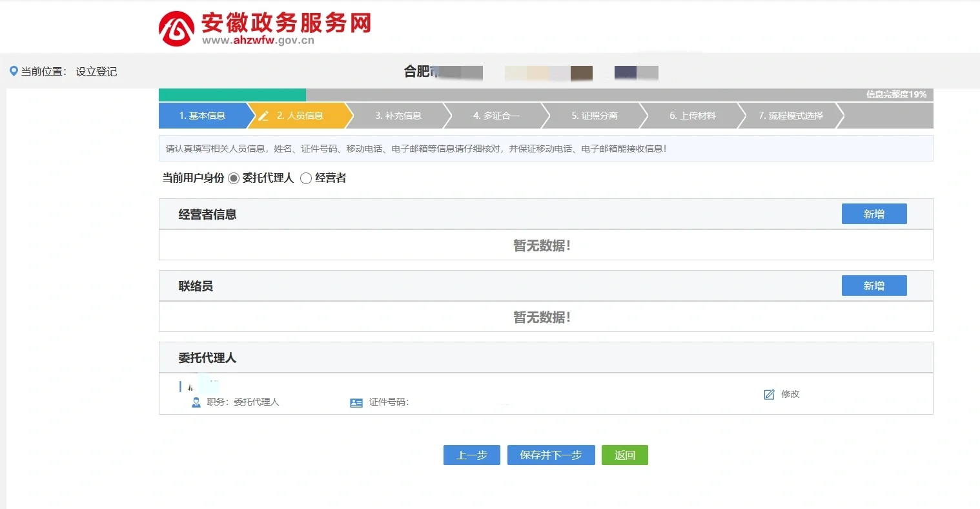Switch to step 5 证照分离
Viewport: 980px width, 509px height.
click(594, 116)
